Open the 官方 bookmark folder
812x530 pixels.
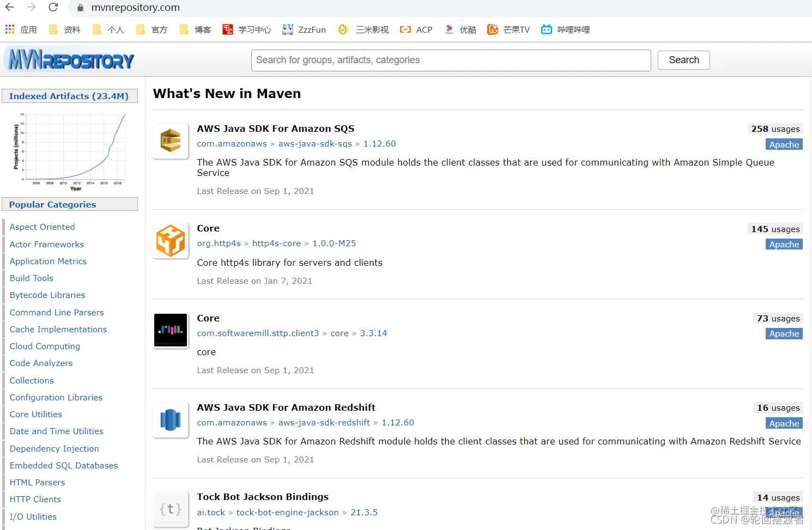tap(152, 29)
